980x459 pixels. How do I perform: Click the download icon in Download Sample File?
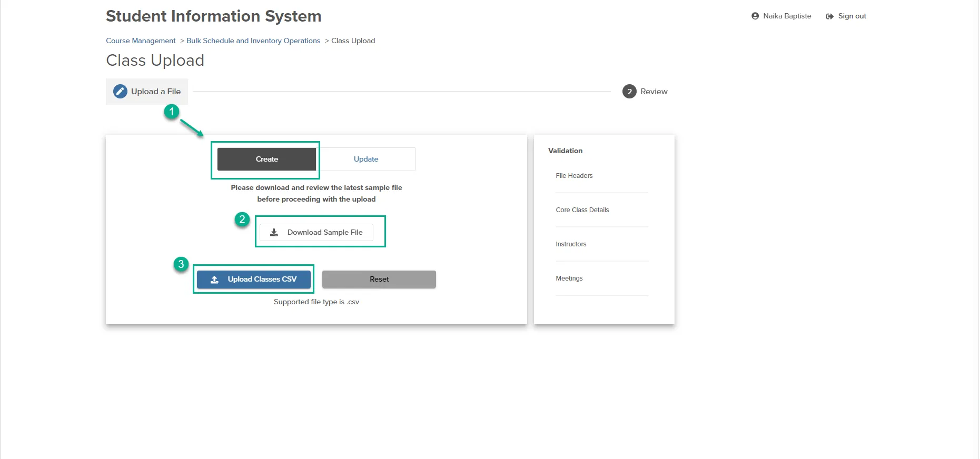[x=274, y=232]
